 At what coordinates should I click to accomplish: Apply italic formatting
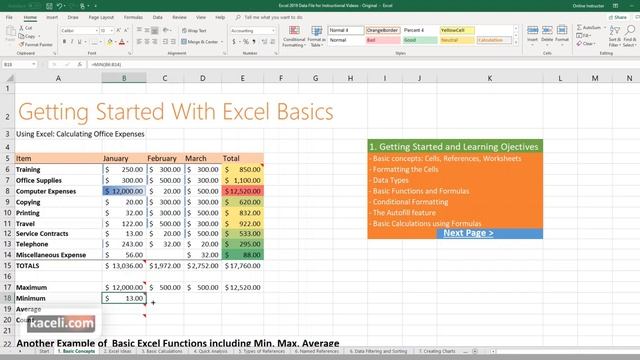(72, 42)
